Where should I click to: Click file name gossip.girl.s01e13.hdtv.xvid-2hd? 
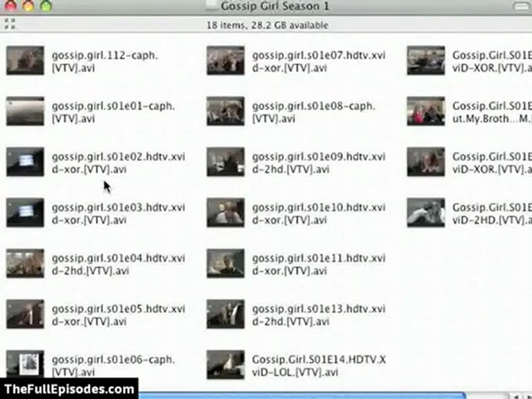319,315
